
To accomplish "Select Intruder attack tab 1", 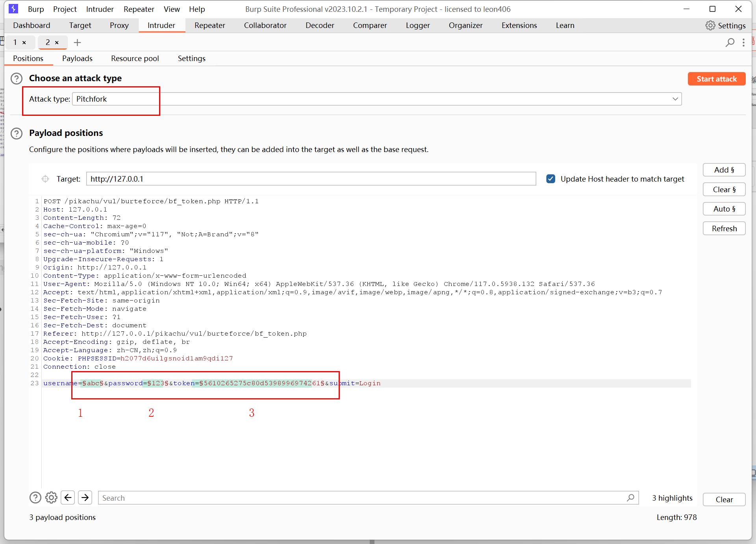I will point(15,42).
